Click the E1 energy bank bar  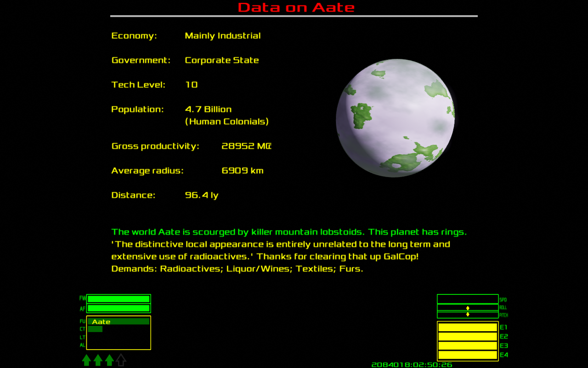pyautogui.click(x=468, y=327)
